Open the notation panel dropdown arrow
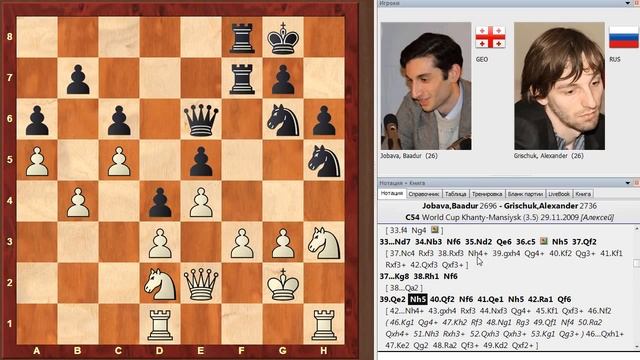The height and width of the screenshot is (360, 640). click(628, 183)
